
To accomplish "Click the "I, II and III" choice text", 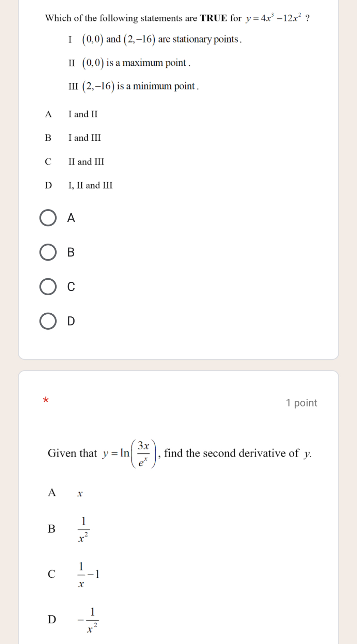I will [x=90, y=185].
